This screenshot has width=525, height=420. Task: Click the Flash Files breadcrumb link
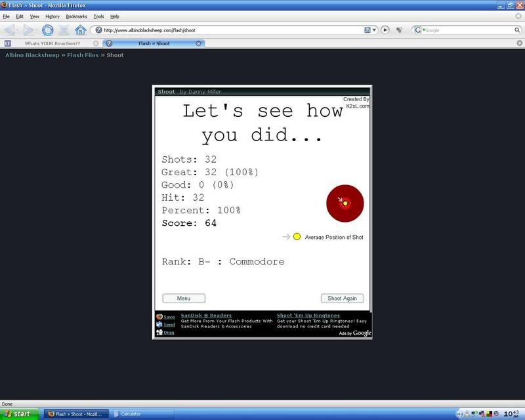click(82, 55)
